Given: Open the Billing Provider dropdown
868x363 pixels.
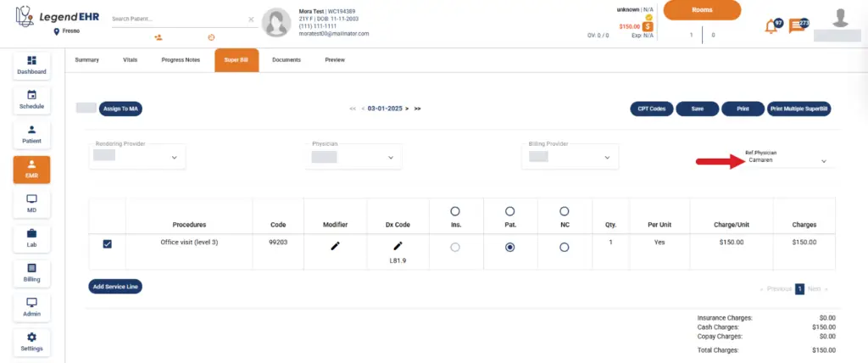Looking at the screenshot, I should pos(606,157).
